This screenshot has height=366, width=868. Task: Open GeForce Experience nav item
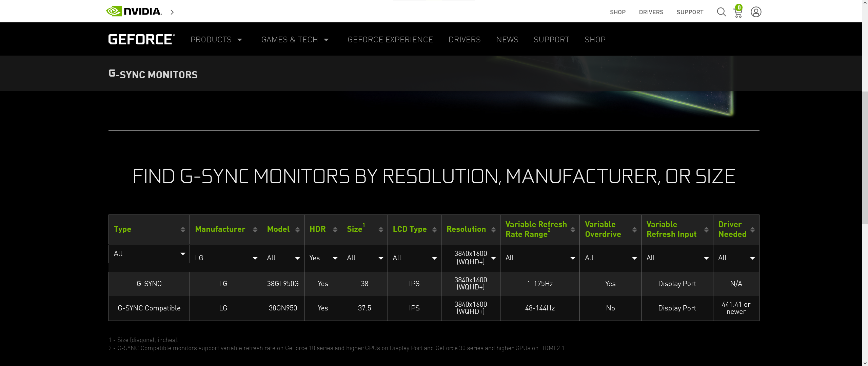(x=390, y=40)
